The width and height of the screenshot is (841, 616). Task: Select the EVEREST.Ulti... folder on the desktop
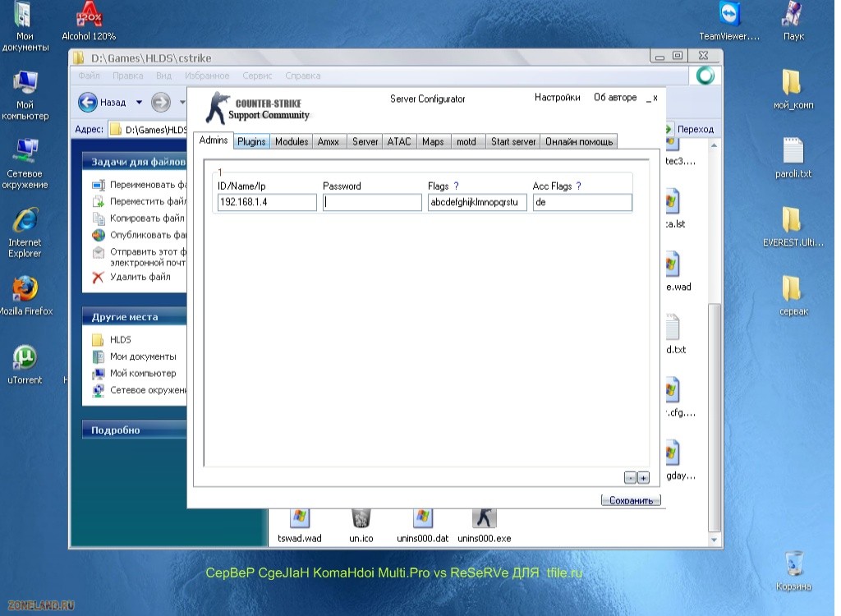[793, 227]
